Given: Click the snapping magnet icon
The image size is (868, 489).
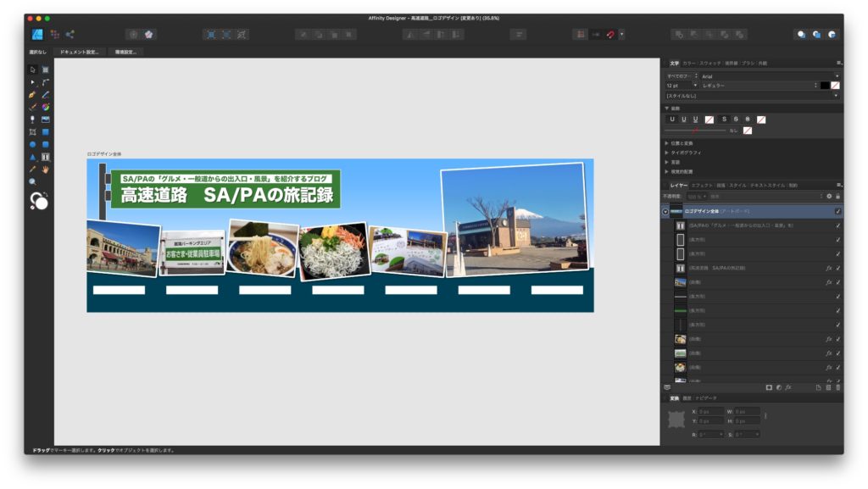Looking at the screenshot, I should click(610, 34).
